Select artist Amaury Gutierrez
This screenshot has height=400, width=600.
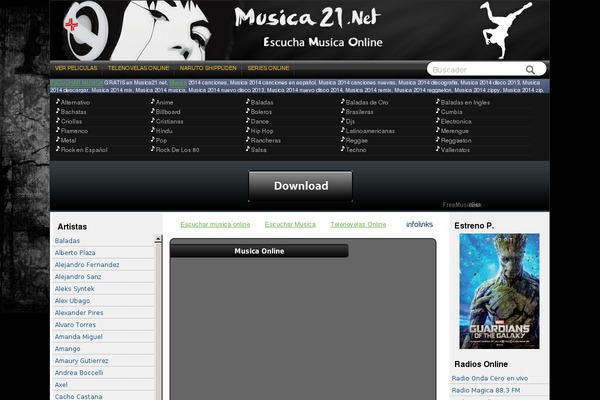tap(82, 361)
